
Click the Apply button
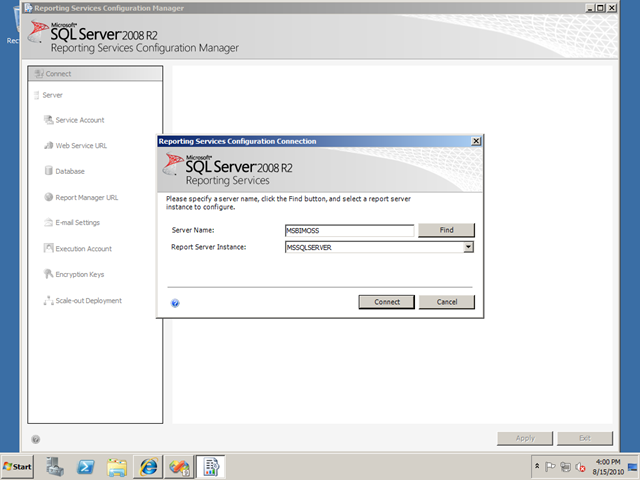point(525,438)
